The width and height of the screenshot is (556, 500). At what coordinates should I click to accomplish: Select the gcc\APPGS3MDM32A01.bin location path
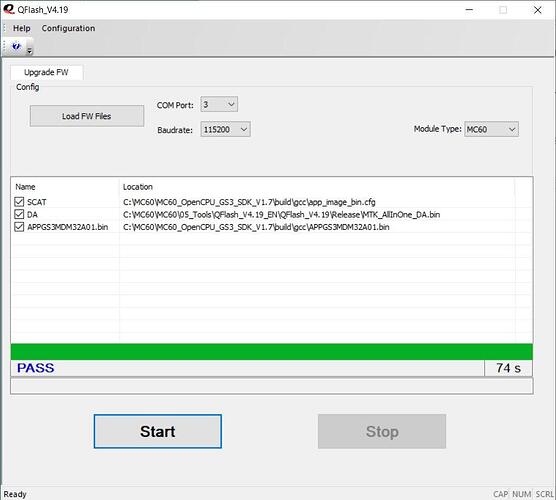[x=256, y=227]
